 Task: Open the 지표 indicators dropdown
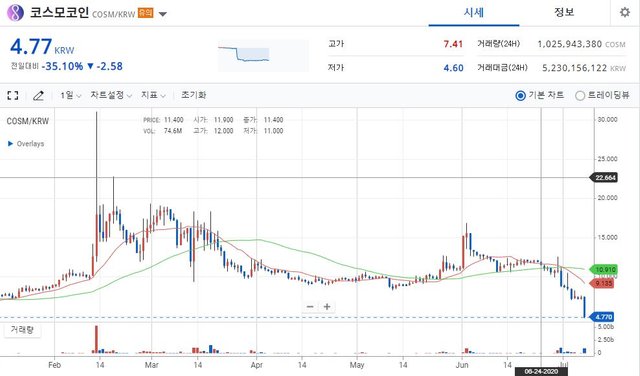153,96
